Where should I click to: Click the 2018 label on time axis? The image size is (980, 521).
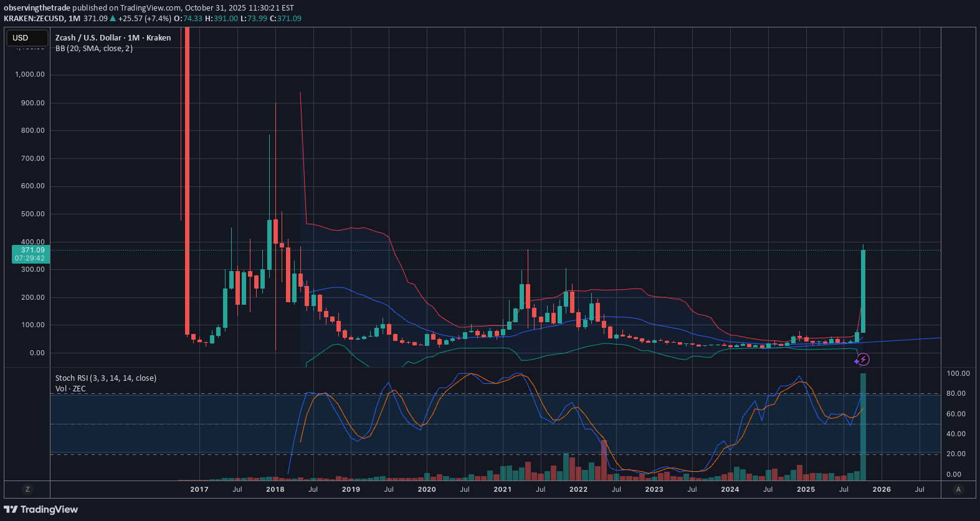point(275,489)
